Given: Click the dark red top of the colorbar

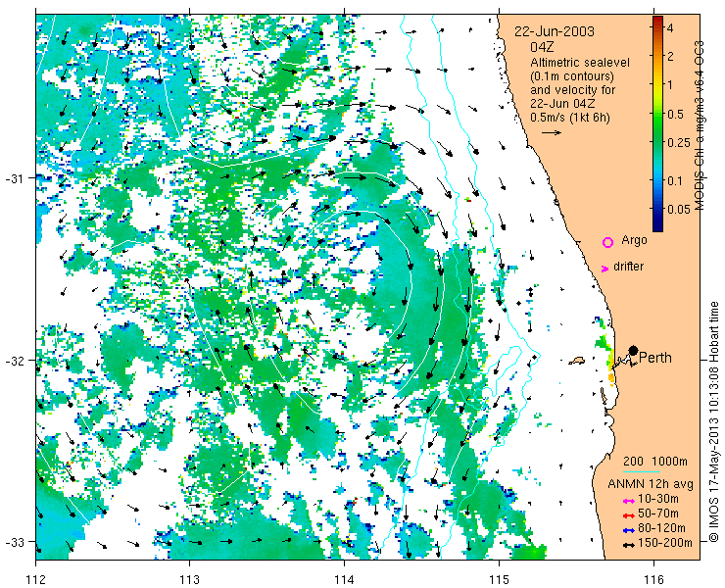Looking at the screenshot, I should [x=657, y=21].
